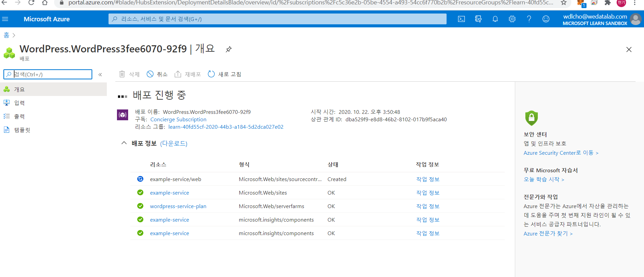Click green check icon of Microsoft.Web/sites row
The image size is (644, 277).
tap(140, 192)
